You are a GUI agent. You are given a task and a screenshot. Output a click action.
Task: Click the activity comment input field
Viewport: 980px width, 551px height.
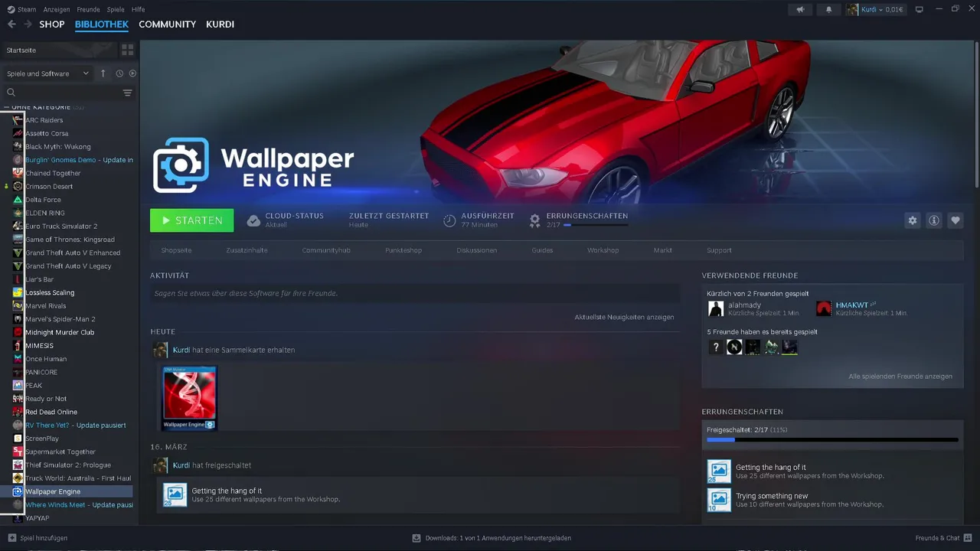(x=415, y=293)
